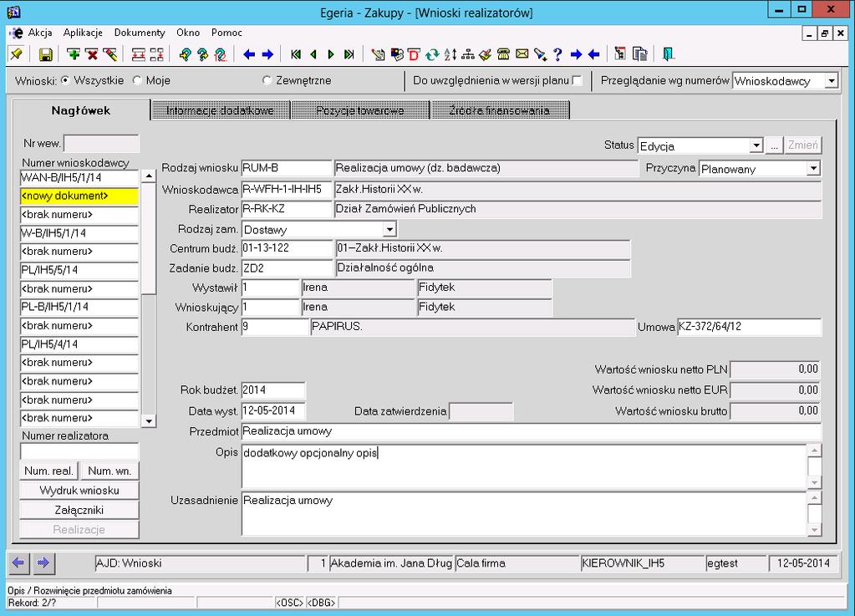This screenshot has height=616, width=855.
Task: Go to previous record green arrow
Action: click(x=313, y=54)
